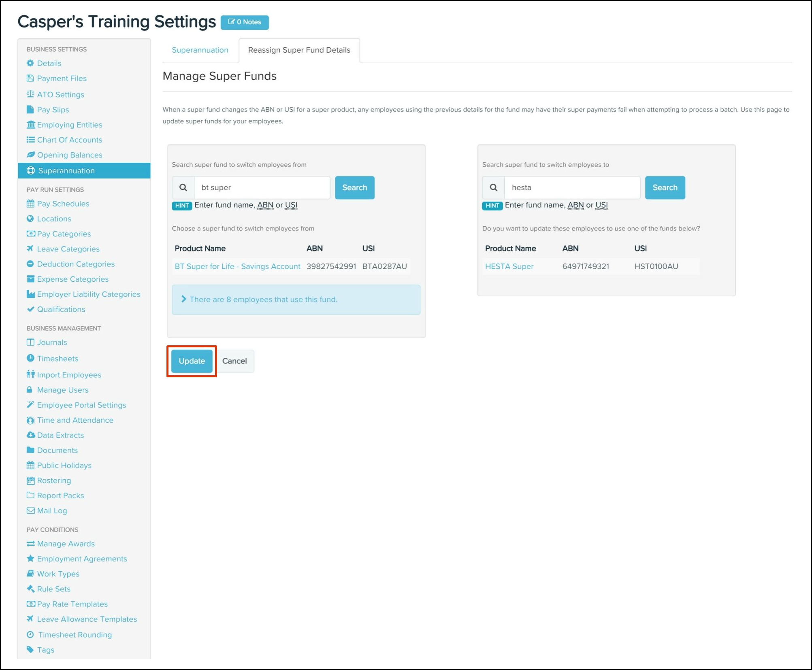This screenshot has width=812, height=670.
Task: Click the plane icon for Leave Categories
Action: tap(30, 249)
